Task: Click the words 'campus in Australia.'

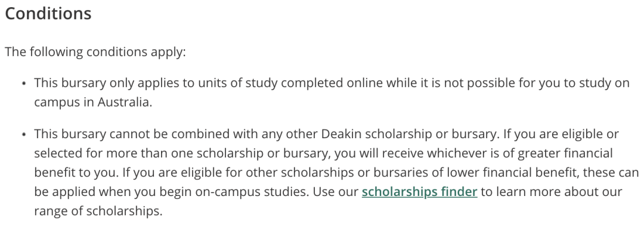Action: point(93,102)
